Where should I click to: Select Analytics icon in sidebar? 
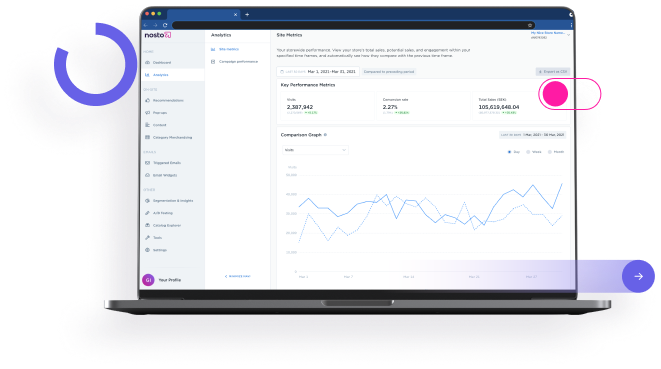pyautogui.click(x=147, y=75)
